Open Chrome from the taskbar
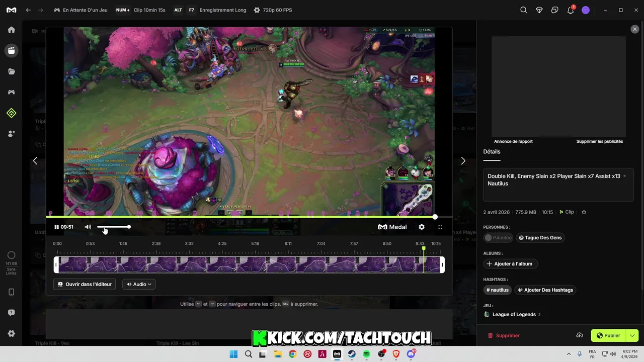Image resolution: width=644 pixels, height=362 pixels. [292, 354]
